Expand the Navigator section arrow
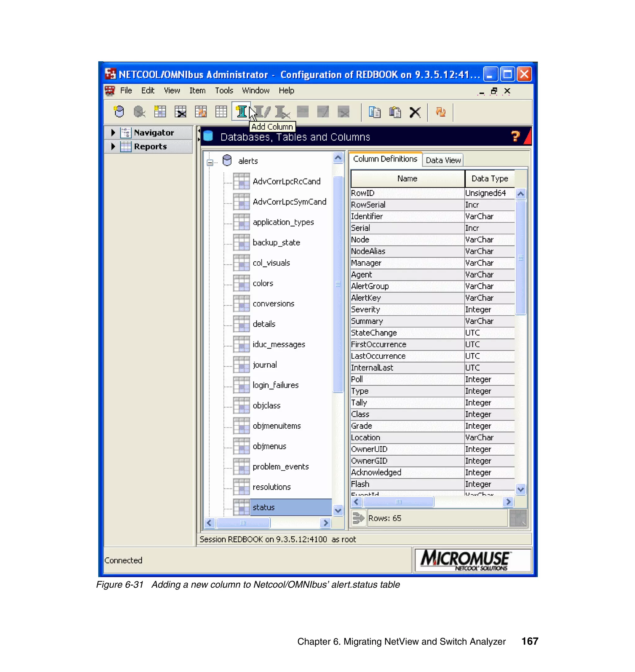Viewport: 635px width, 672px height. click(113, 132)
